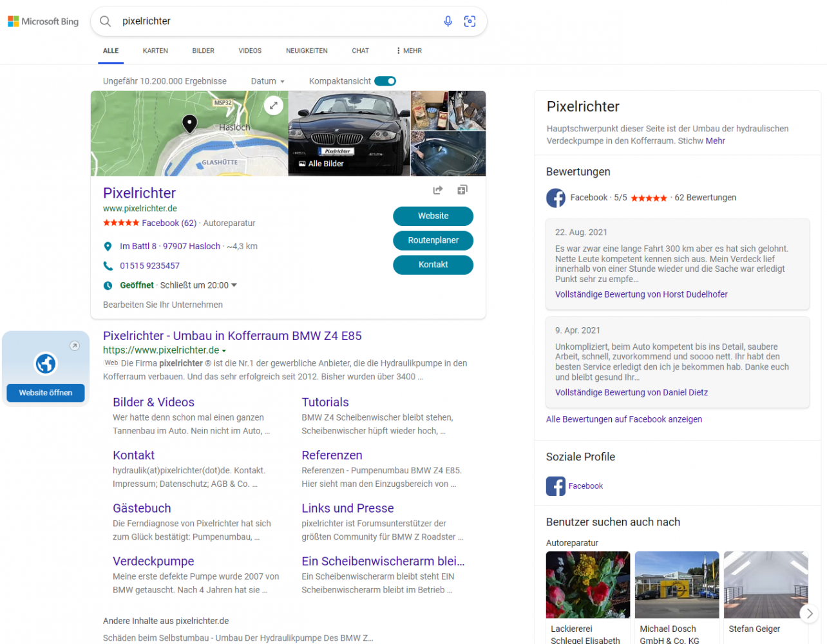Open www.pixelrichter.de listing link
The height and width of the screenshot is (644, 827).
click(140, 209)
